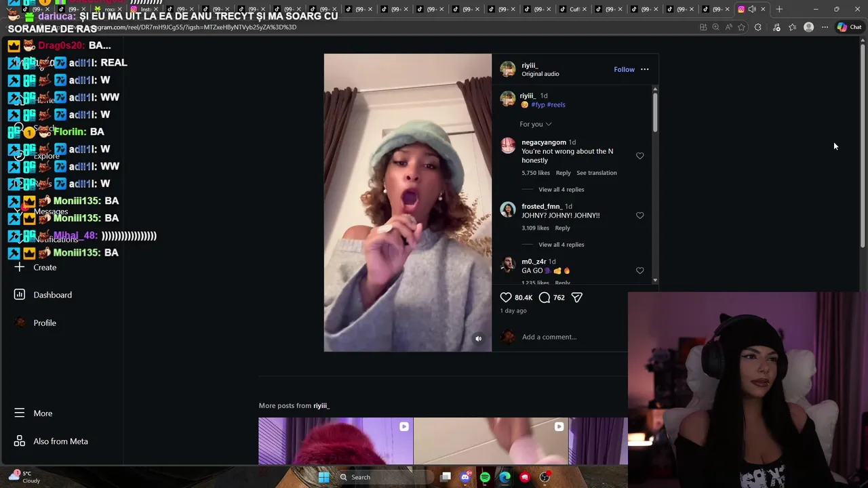Open the three-dot options menu beside Follow
This screenshot has height=488, width=868.
tap(645, 69)
